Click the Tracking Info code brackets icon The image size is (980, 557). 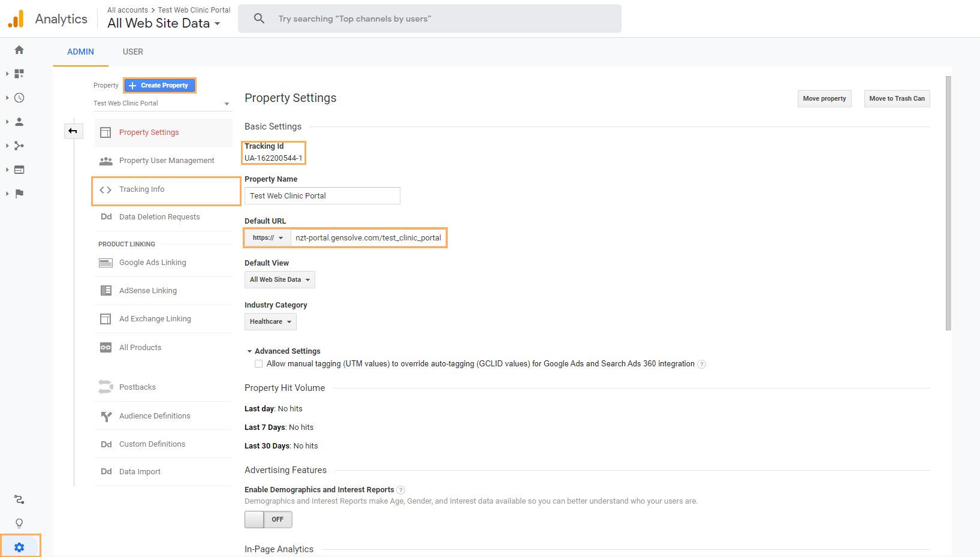[105, 190]
